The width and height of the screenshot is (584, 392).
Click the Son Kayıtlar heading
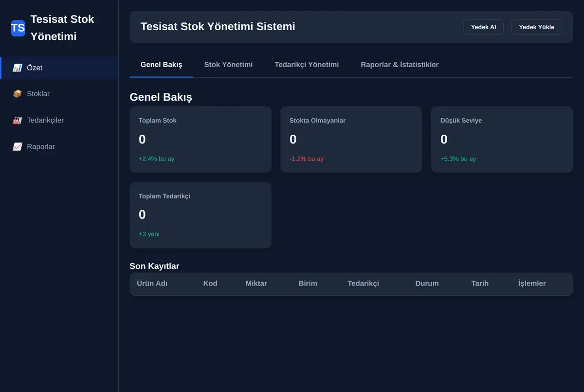pyautogui.click(x=154, y=266)
